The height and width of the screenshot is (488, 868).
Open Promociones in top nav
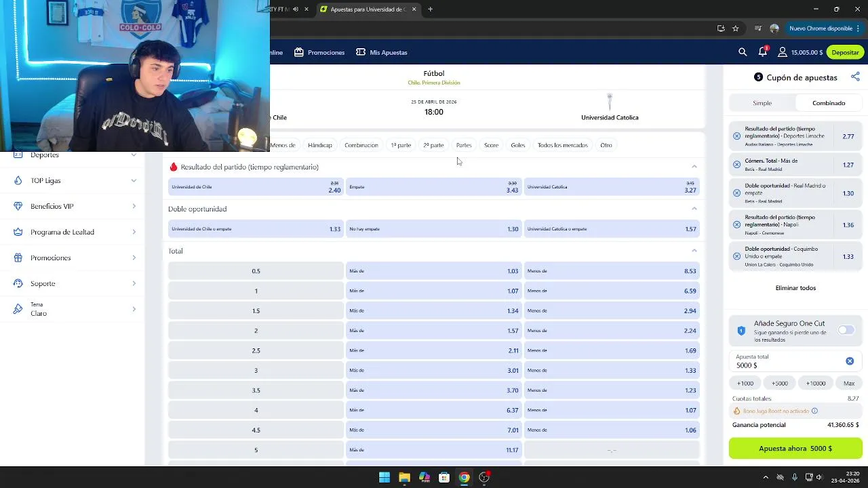pos(319,52)
